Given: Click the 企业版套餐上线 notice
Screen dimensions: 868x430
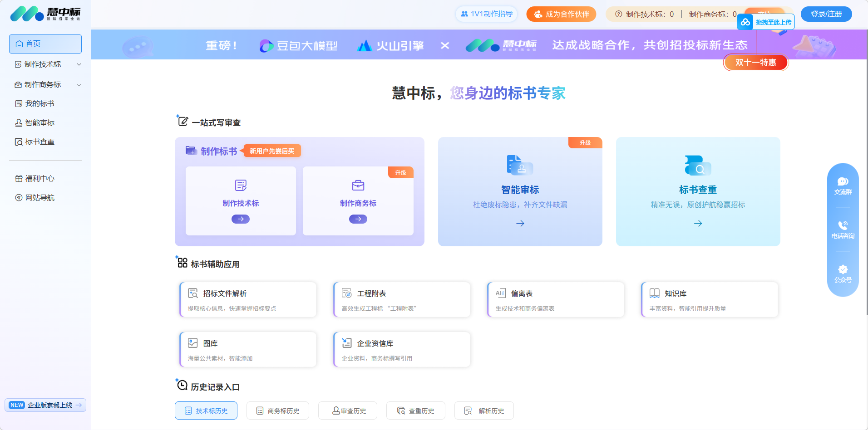Looking at the screenshot, I should 45,405.
